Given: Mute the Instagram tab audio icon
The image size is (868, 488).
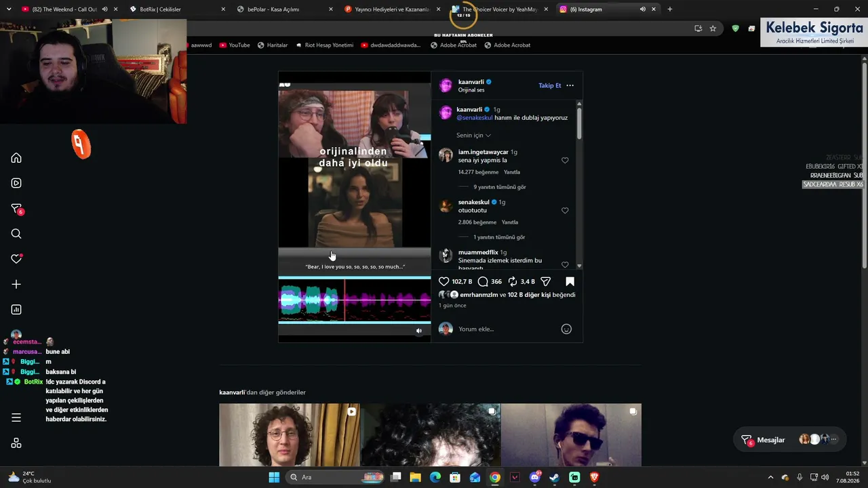Looking at the screenshot, I should tap(642, 9).
